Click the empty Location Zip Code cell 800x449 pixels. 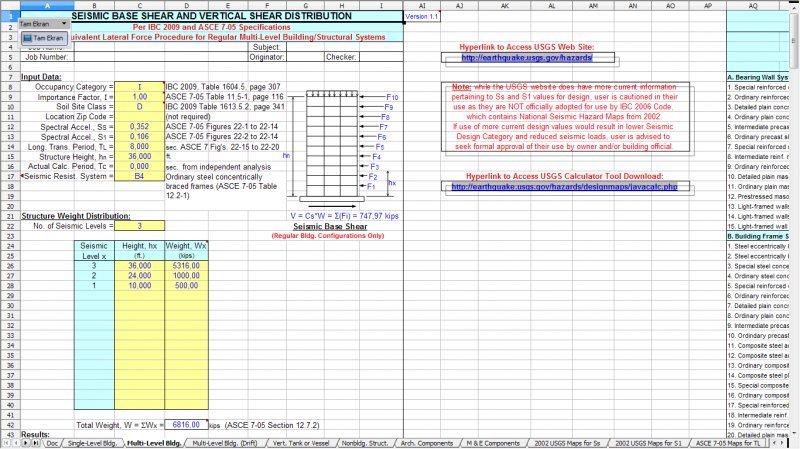(x=139, y=117)
